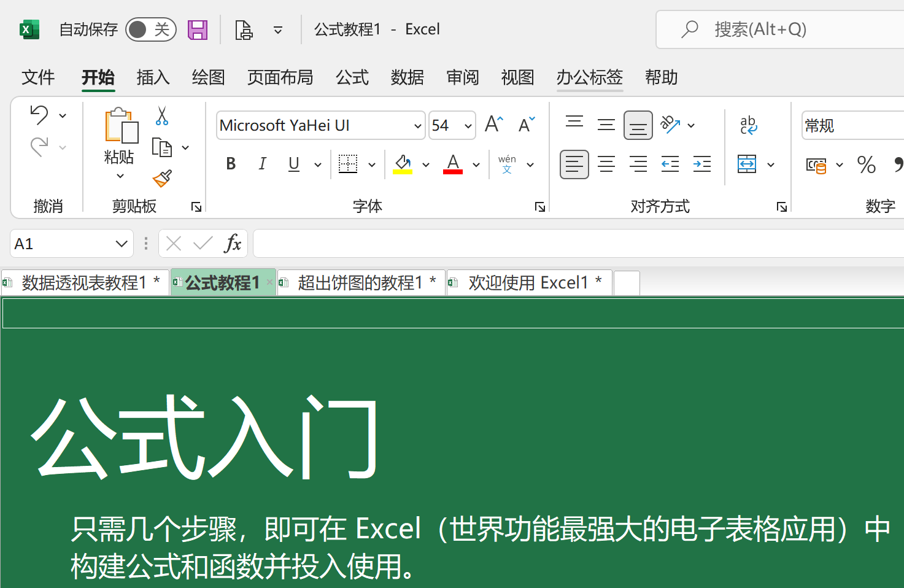Expand the Name Box dropdown
Screen dimensions: 904x588
click(122, 244)
